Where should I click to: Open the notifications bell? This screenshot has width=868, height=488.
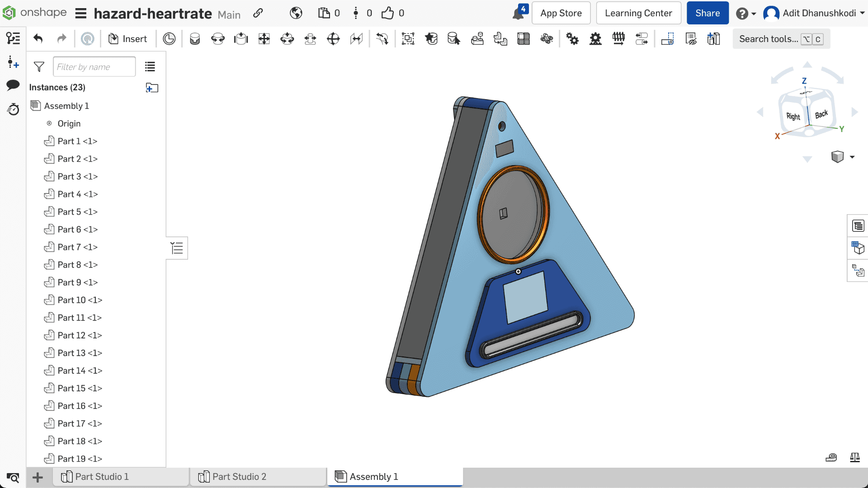[518, 14]
